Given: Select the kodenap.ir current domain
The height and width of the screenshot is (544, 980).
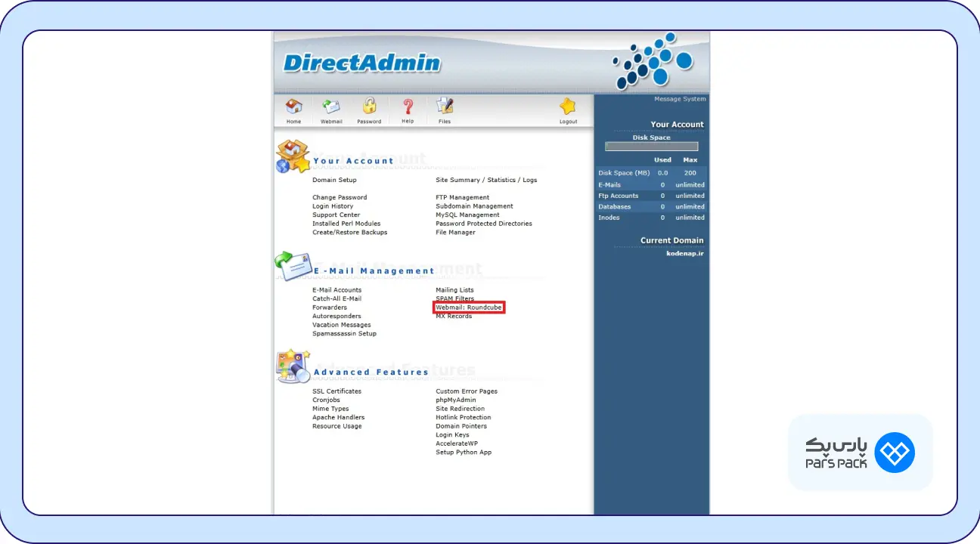Looking at the screenshot, I should click(685, 253).
